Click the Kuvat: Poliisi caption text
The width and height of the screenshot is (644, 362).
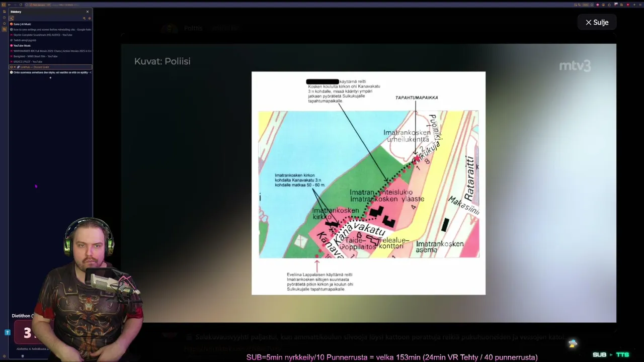(x=162, y=61)
